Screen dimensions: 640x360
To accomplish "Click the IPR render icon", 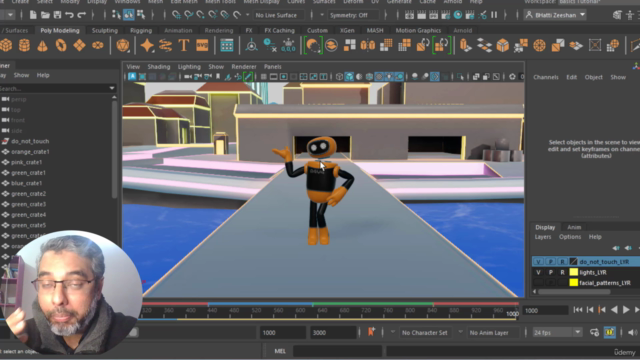I will (x=433, y=15).
